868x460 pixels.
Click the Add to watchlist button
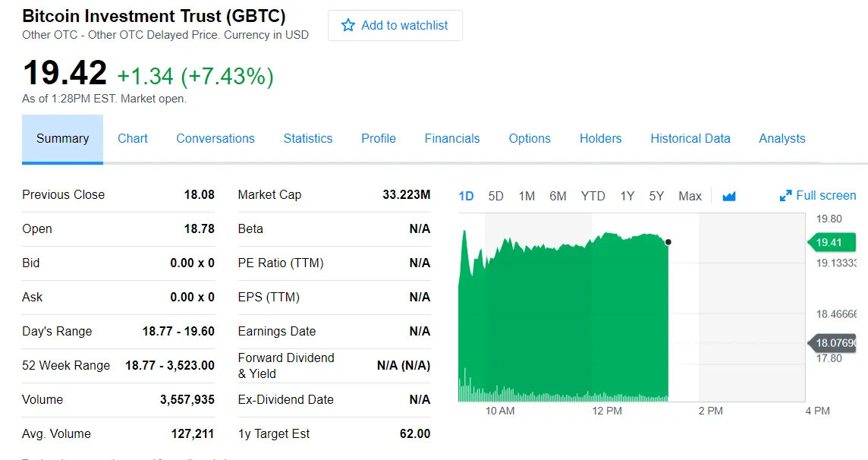(x=395, y=26)
